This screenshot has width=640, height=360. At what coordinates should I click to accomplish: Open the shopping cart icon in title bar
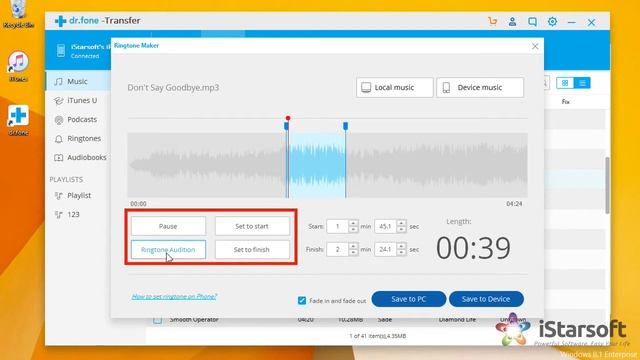point(493,22)
